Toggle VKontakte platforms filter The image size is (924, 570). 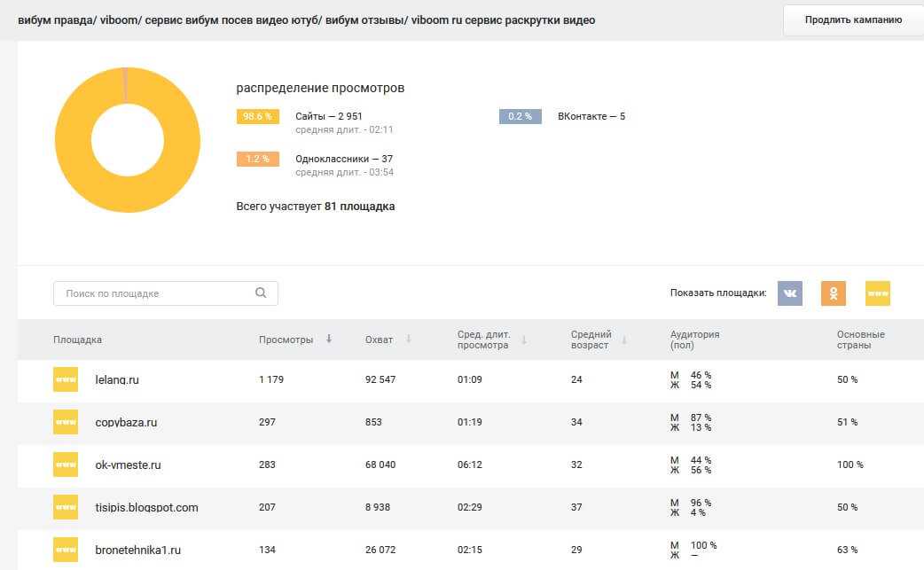(x=789, y=293)
